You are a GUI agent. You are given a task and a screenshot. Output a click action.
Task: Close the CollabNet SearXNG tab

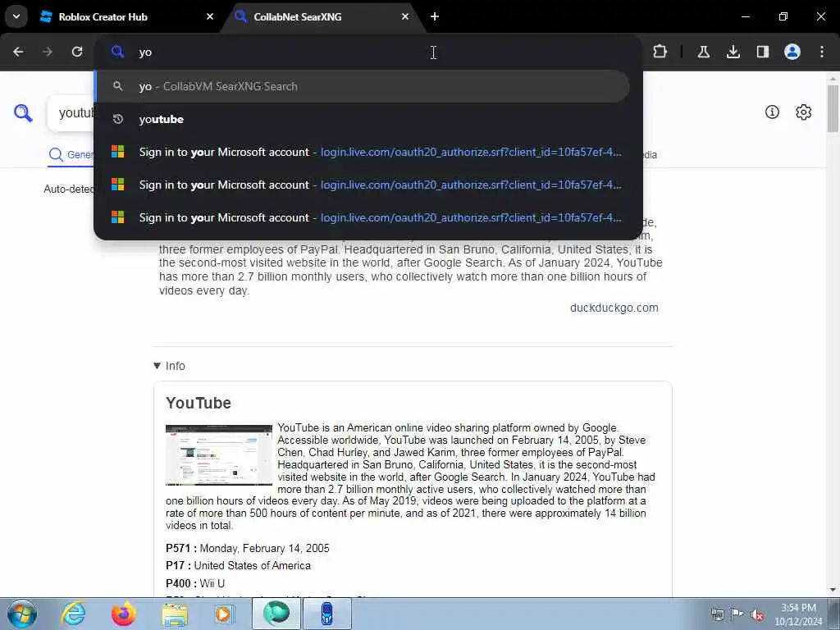tap(405, 16)
